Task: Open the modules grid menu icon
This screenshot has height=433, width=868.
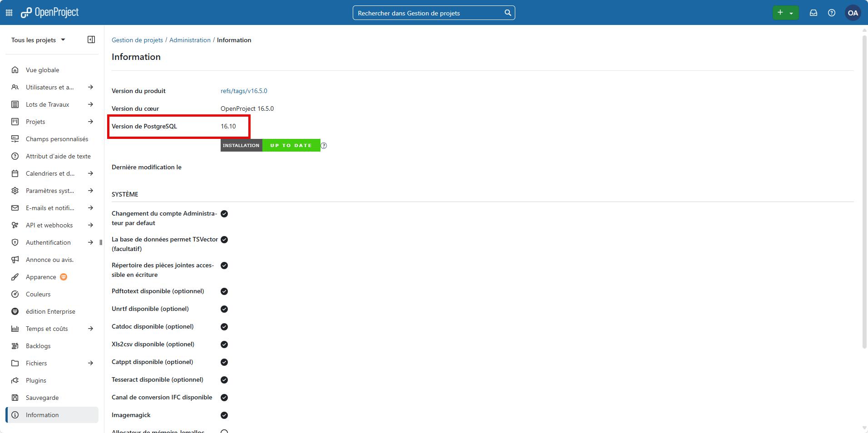Action: (9, 13)
